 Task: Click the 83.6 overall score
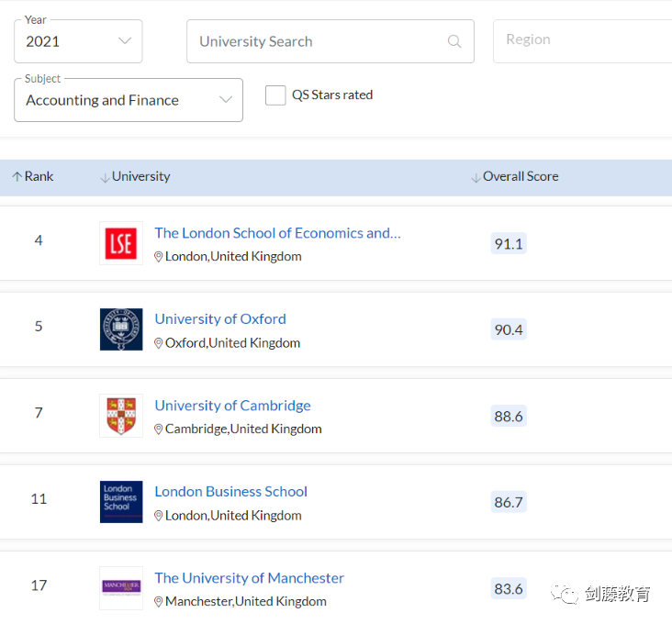pyautogui.click(x=509, y=589)
